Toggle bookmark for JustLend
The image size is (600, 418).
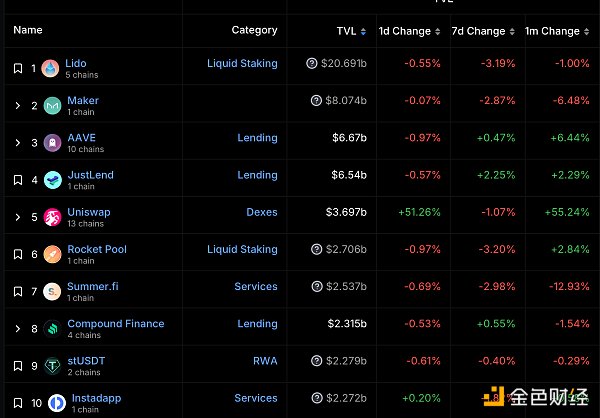coord(17,180)
